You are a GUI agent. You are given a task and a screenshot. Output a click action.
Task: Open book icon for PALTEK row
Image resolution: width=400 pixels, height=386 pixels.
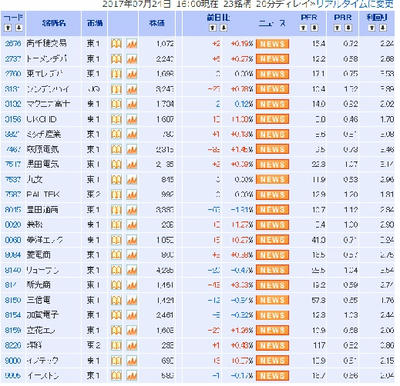coord(116,195)
